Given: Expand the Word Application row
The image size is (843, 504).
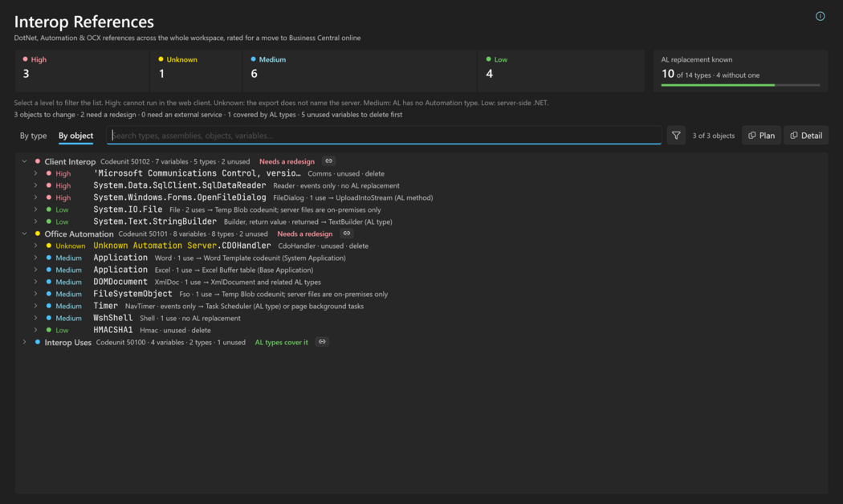Looking at the screenshot, I should click(x=35, y=258).
